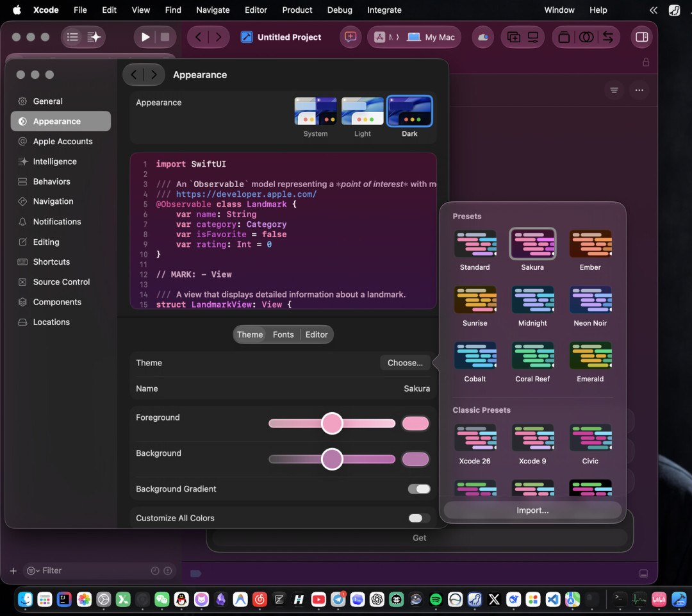692x616 pixels.
Task: Open Locations settings pane
Action: pos(61,322)
